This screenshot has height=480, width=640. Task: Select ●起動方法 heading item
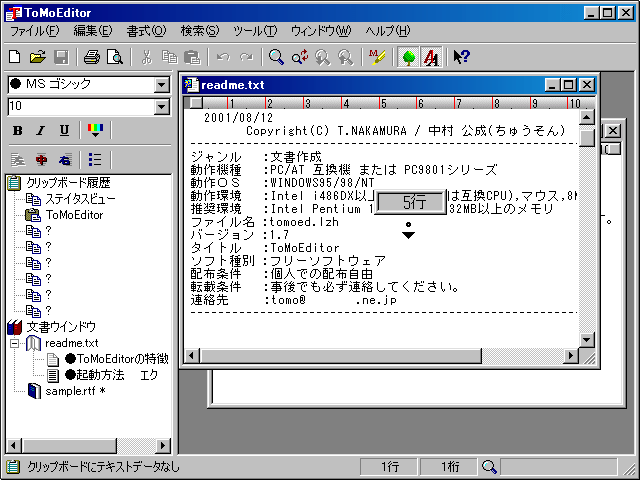tap(111, 375)
